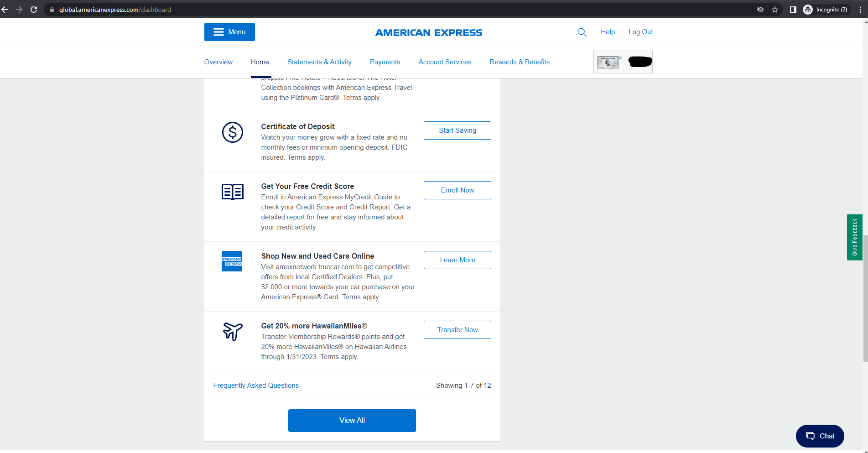868x453 pixels.
Task: Click the View All button
Action: tap(352, 420)
